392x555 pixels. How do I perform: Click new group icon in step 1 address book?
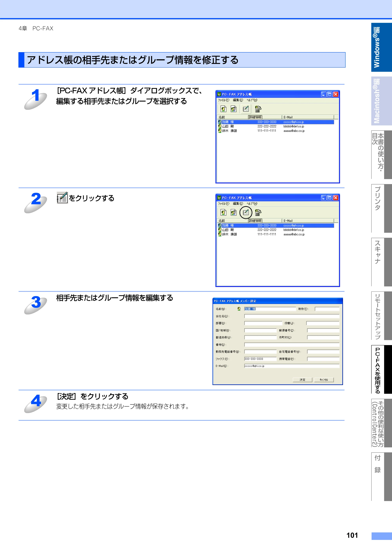(x=233, y=109)
